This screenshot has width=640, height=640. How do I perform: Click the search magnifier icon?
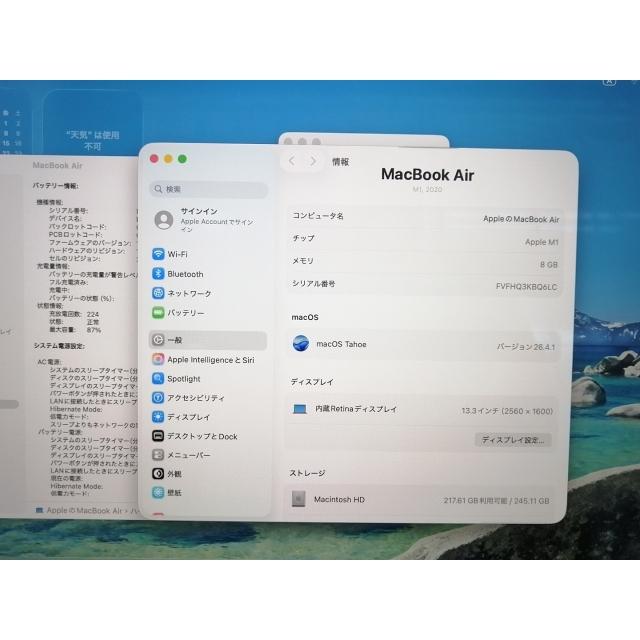[158, 189]
